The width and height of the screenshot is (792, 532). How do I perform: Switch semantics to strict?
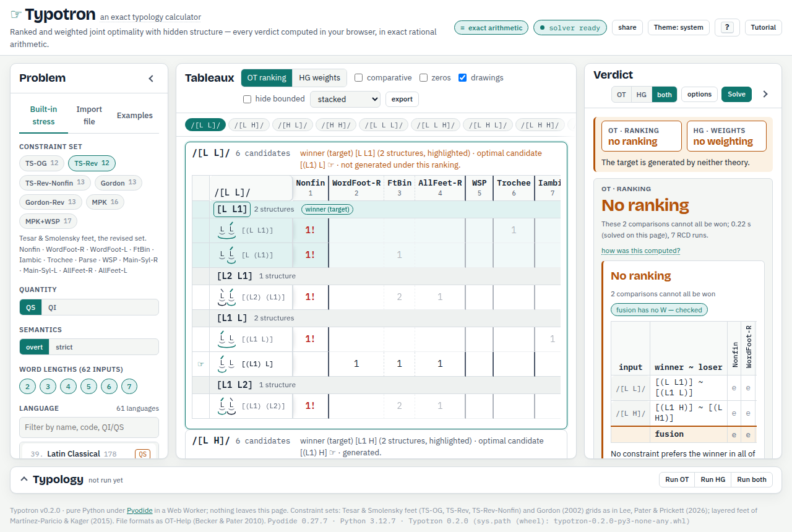(64, 347)
